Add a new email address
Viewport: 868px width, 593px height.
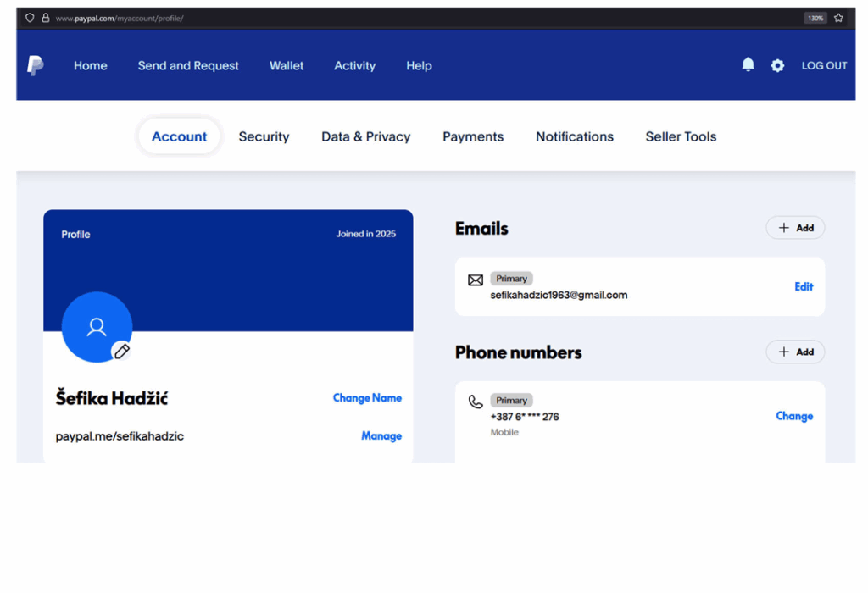click(x=795, y=228)
